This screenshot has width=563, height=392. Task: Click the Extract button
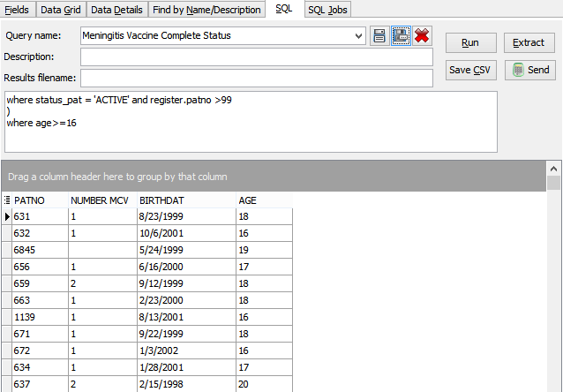(x=529, y=42)
